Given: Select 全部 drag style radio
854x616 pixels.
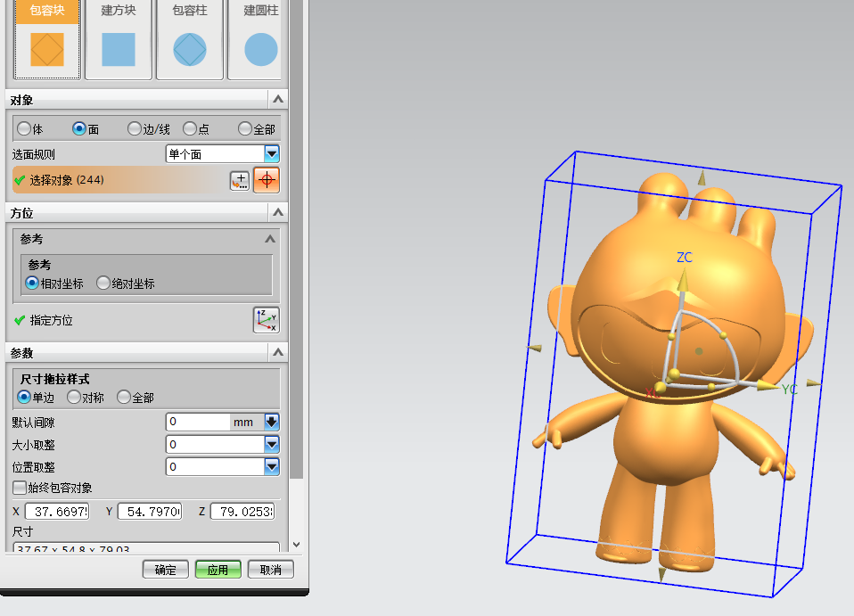Looking at the screenshot, I should point(124,397).
